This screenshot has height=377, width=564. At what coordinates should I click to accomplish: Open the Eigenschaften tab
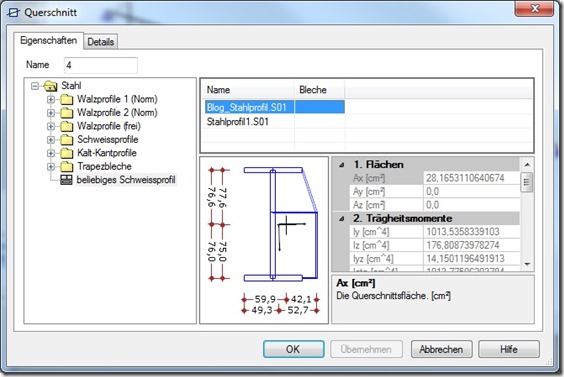[49, 40]
